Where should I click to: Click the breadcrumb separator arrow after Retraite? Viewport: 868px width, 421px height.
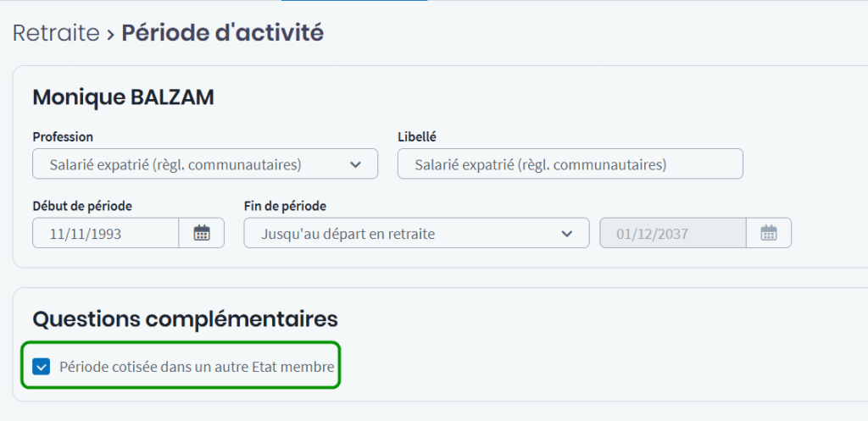pos(110,34)
